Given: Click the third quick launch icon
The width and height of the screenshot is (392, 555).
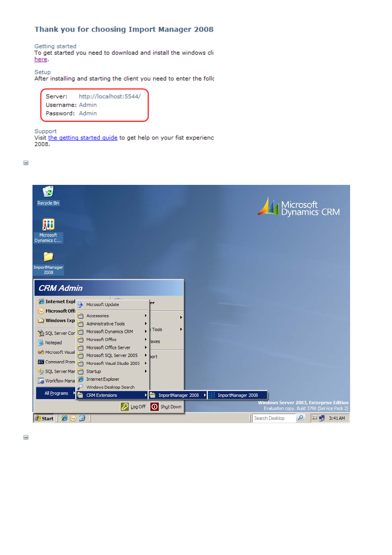Looking at the screenshot, I should click(x=82, y=418).
